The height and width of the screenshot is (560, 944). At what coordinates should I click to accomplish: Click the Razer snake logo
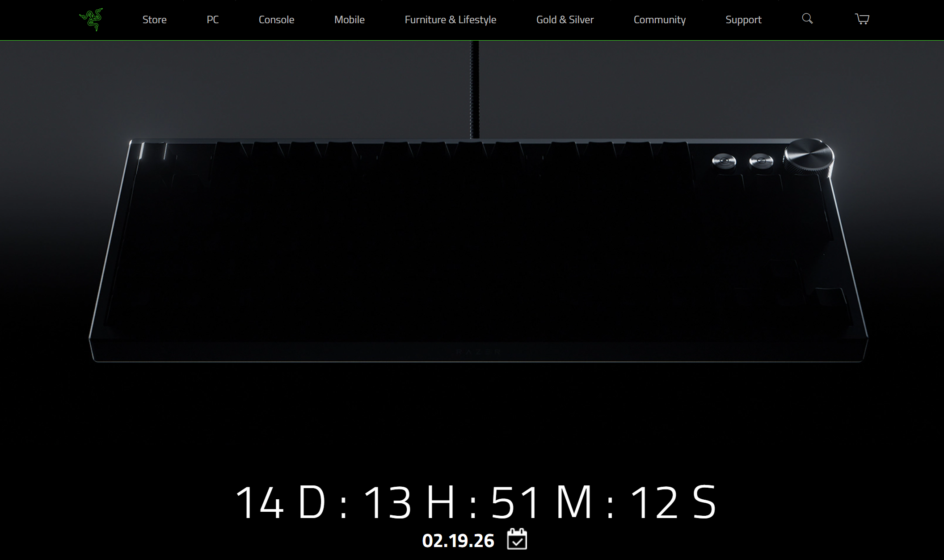tap(91, 19)
